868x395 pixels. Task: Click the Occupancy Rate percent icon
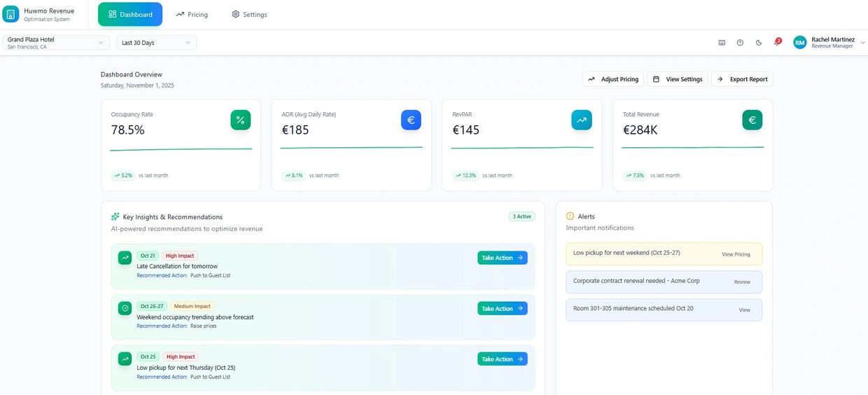[x=240, y=120]
